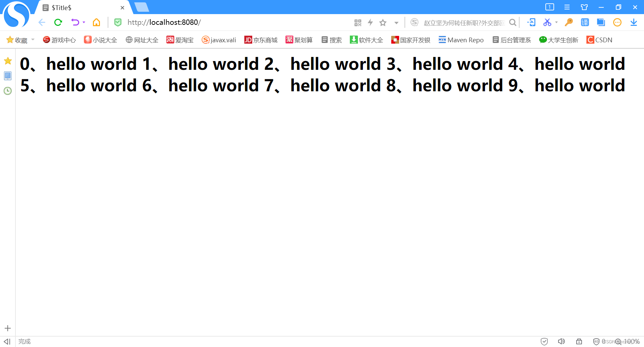Bookmark this page with the star icon

tap(383, 22)
